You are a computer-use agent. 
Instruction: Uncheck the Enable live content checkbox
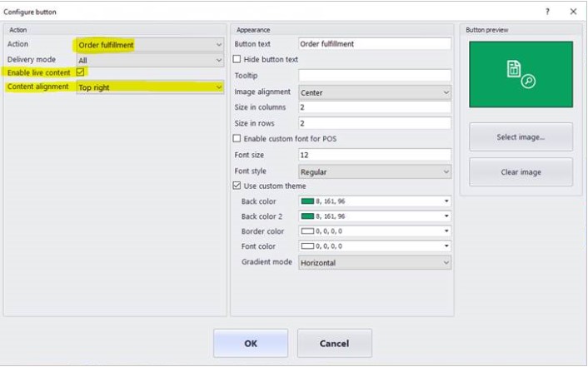tap(80, 72)
